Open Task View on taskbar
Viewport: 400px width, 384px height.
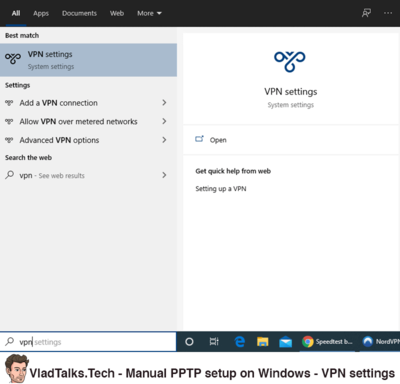[214, 342]
